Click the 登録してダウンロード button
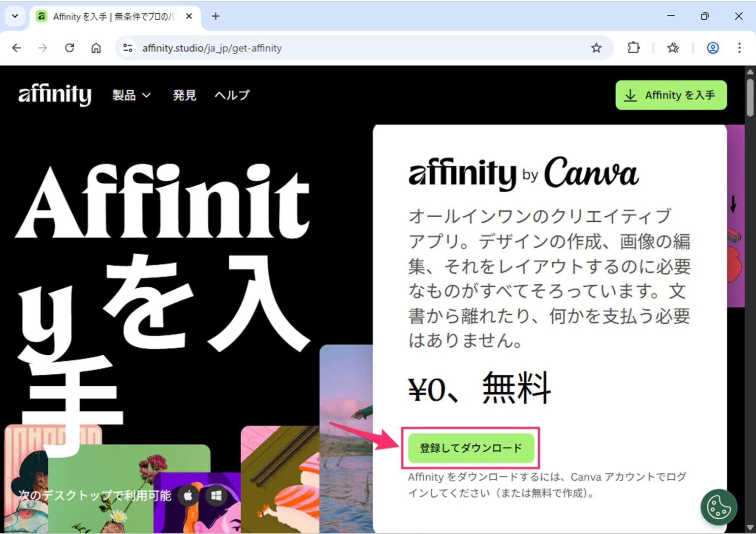 coord(471,448)
